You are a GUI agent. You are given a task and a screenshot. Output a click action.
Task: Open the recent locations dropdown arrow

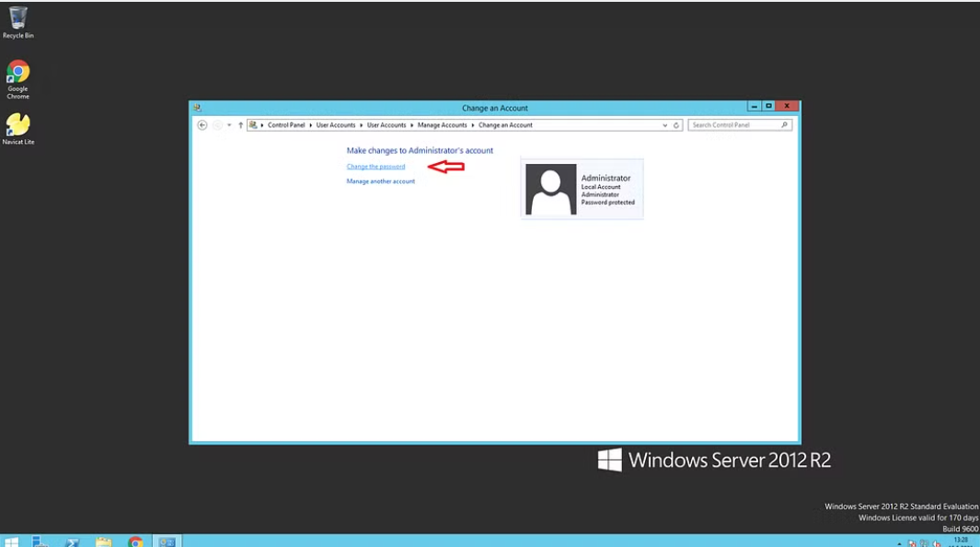coord(229,125)
